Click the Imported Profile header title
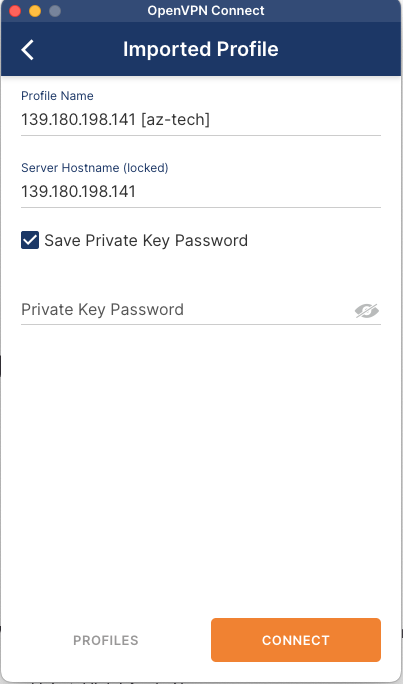The image size is (403, 684). [201, 49]
